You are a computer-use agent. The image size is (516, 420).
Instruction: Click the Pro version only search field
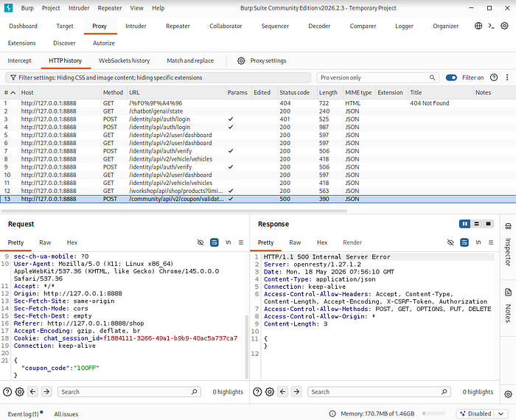point(377,77)
